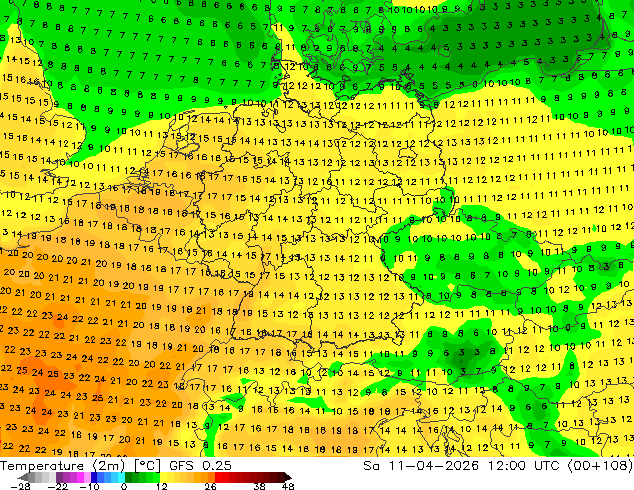Click the "12:00 UTC" time text
The width and height of the screenshot is (634, 490).
[x=523, y=466]
